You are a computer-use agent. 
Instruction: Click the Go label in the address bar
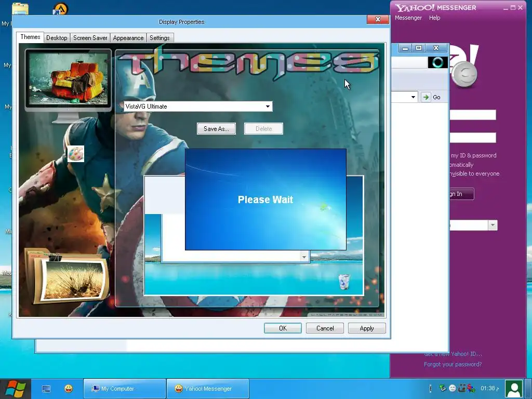click(x=436, y=97)
